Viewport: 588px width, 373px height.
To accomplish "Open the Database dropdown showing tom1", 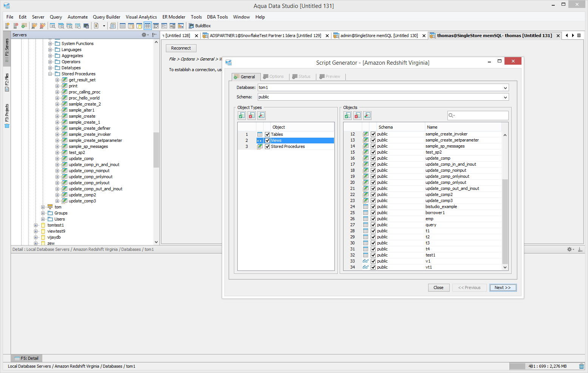I will tap(505, 88).
